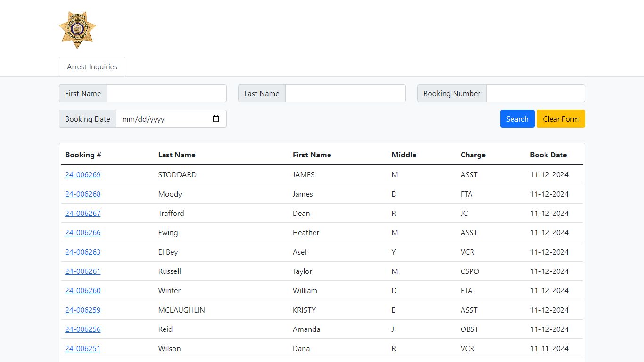Open booking 24-006263
644x362 pixels.
click(83, 252)
